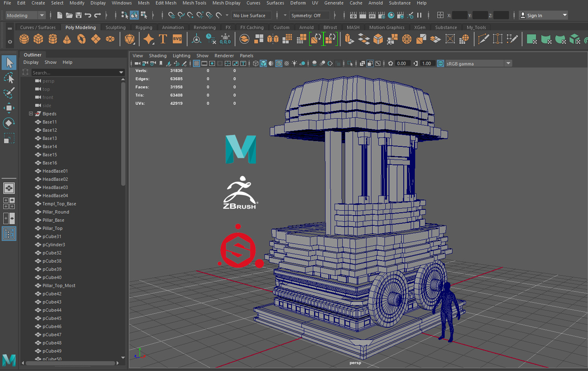Switch to the Sculpting shelf tab
588x371 pixels.
(115, 27)
